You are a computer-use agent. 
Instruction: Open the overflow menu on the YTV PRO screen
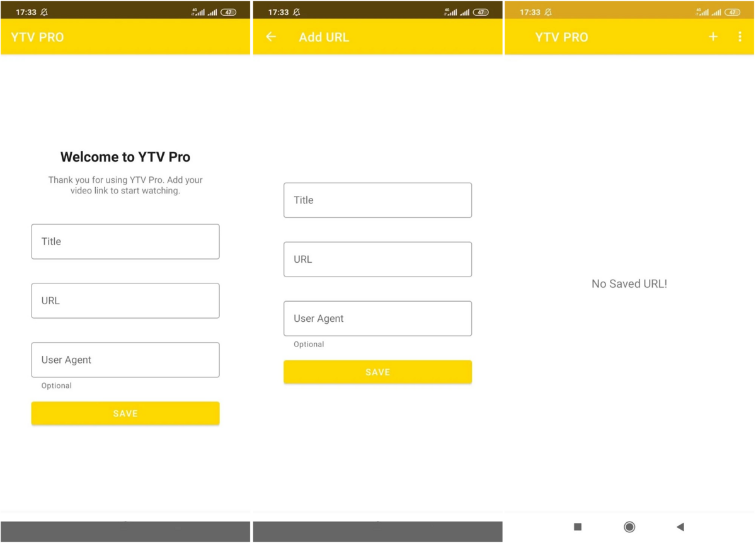click(740, 37)
